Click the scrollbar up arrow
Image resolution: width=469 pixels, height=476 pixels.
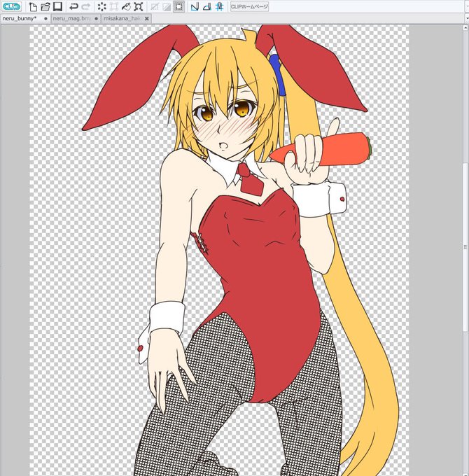coord(465,28)
